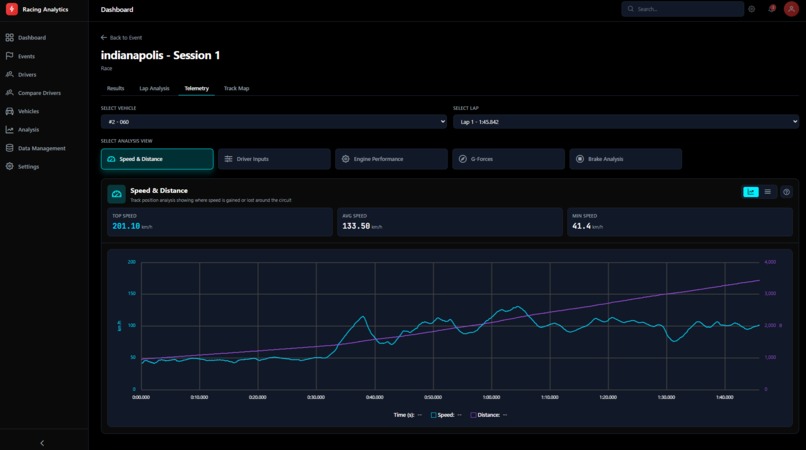The image size is (806, 450).
Task: Click the 1:00.000 time axis label
Action: point(491,397)
